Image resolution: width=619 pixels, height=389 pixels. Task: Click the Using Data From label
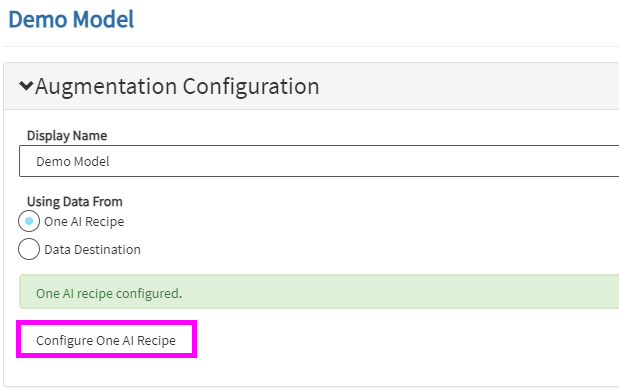click(x=75, y=201)
